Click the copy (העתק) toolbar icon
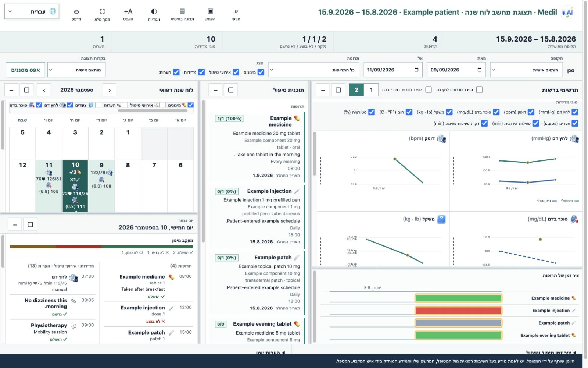The height and width of the screenshot is (368, 588). [x=210, y=14]
